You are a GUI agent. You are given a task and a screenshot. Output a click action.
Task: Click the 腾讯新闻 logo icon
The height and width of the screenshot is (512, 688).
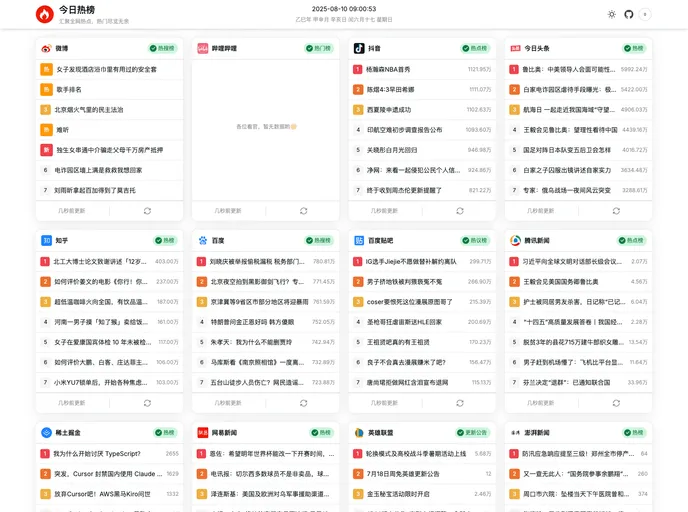tap(515, 240)
